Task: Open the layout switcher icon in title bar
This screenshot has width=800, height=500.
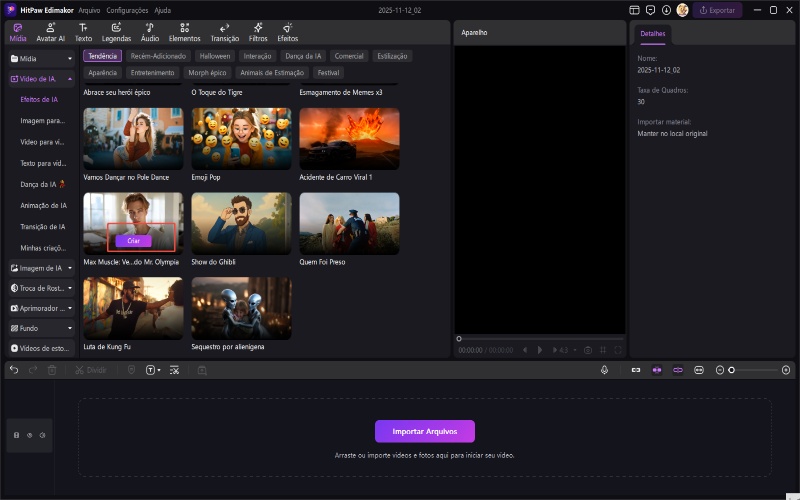Action: tap(634, 10)
